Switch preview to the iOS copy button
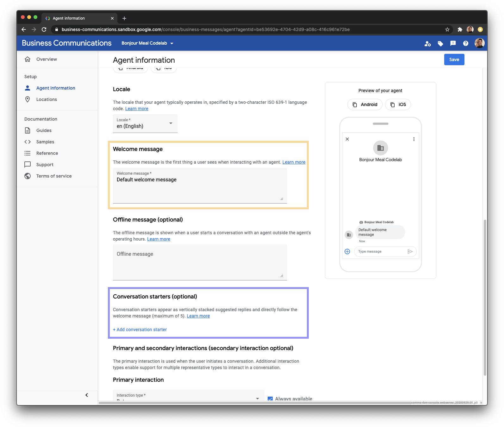 398,104
